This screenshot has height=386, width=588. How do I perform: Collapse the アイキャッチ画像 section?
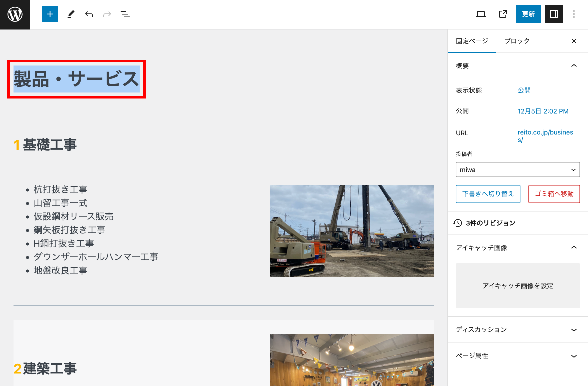574,247
